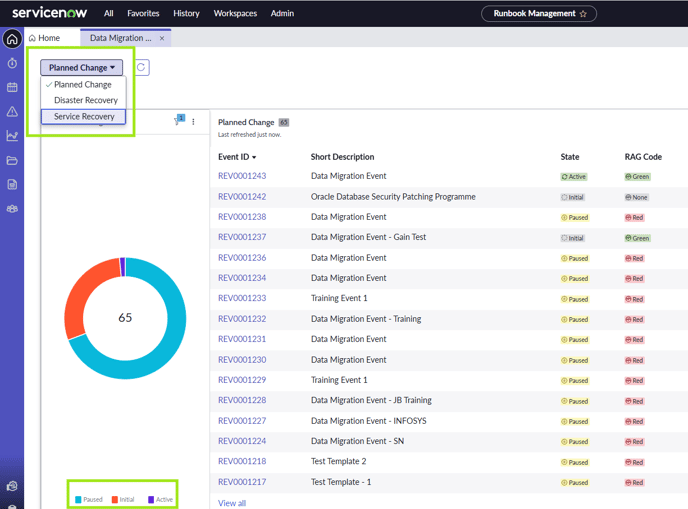Click the warning triangle icon in the sidebar

click(12, 112)
